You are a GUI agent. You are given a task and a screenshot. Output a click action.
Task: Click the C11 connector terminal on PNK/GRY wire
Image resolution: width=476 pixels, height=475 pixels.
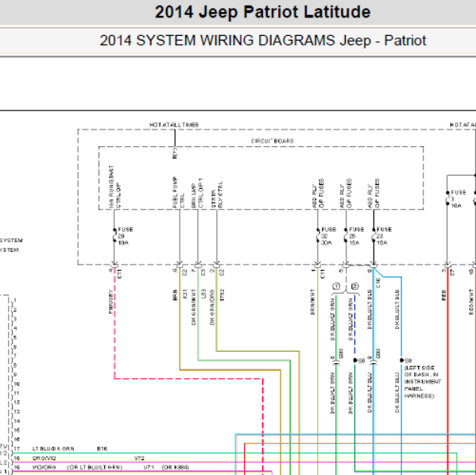[x=114, y=266]
